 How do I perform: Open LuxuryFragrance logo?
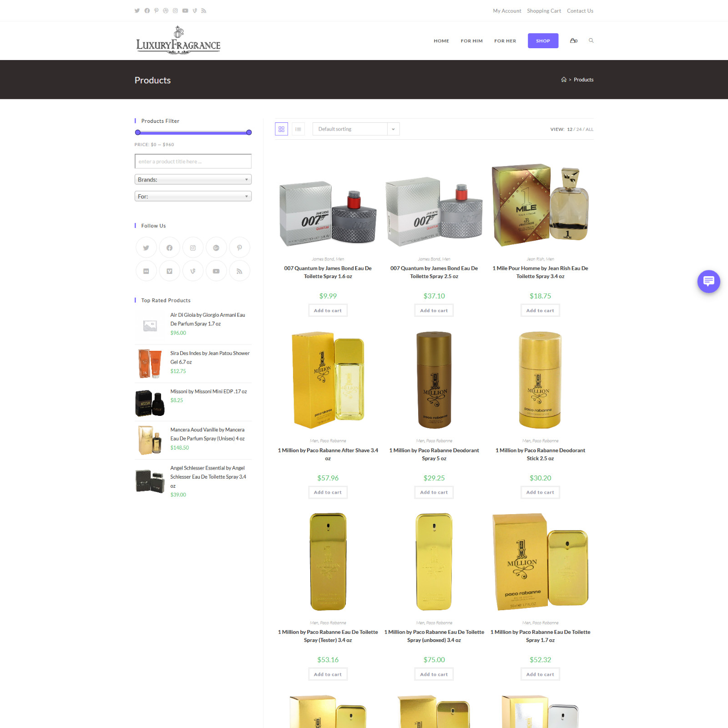178,40
